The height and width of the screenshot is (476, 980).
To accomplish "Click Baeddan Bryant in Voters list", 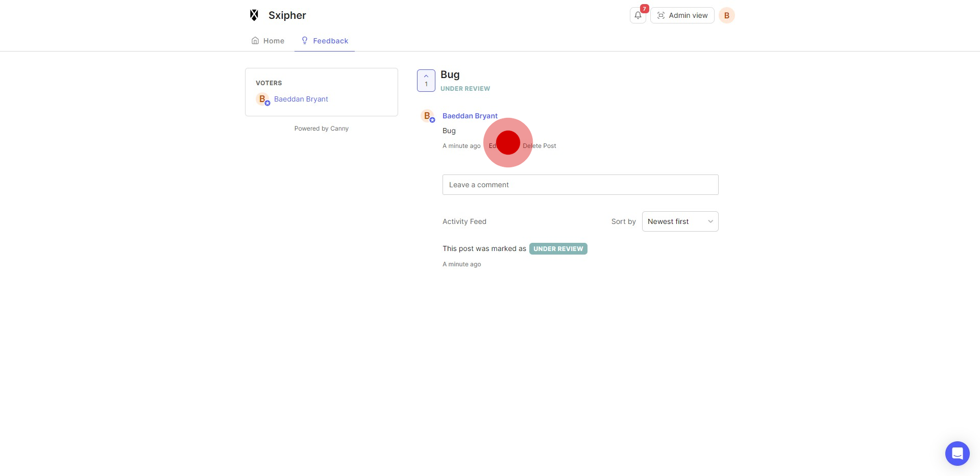I will [x=301, y=99].
